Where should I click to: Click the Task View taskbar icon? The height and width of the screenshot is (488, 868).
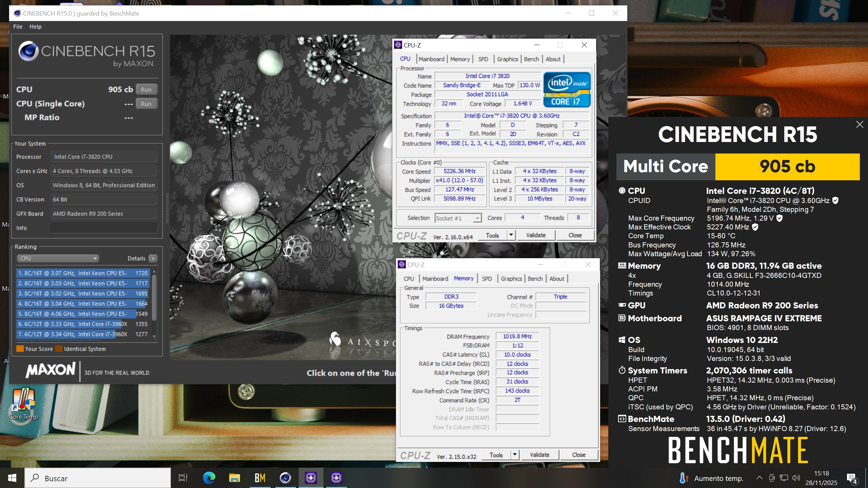[183, 478]
